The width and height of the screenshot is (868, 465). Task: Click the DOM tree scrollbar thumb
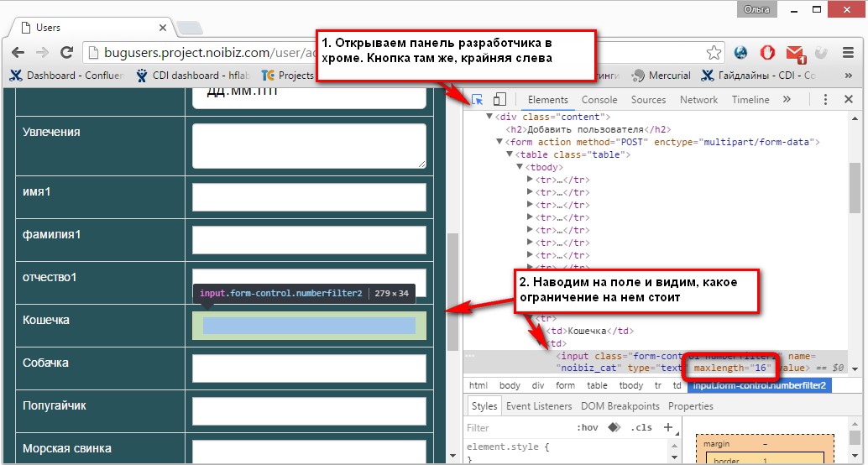855,188
